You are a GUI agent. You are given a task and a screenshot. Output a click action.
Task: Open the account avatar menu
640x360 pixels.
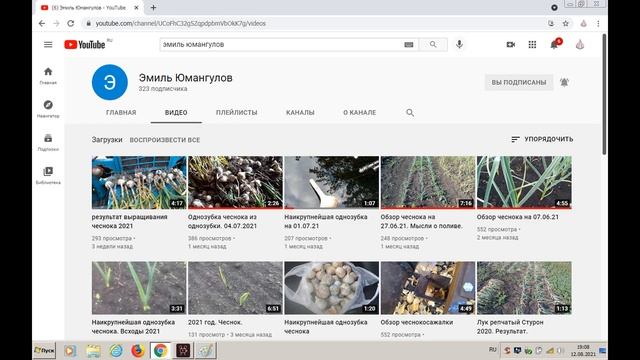click(x=580, y=44)
